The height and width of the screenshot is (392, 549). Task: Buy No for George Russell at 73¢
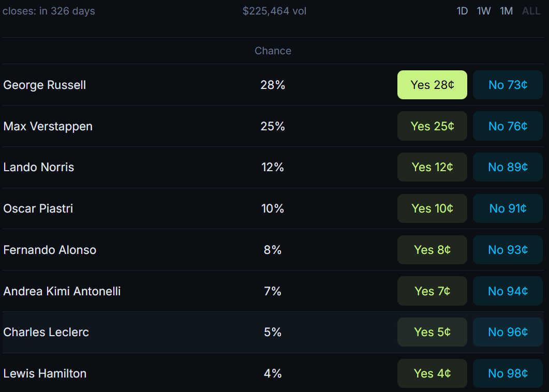[508, 85]
